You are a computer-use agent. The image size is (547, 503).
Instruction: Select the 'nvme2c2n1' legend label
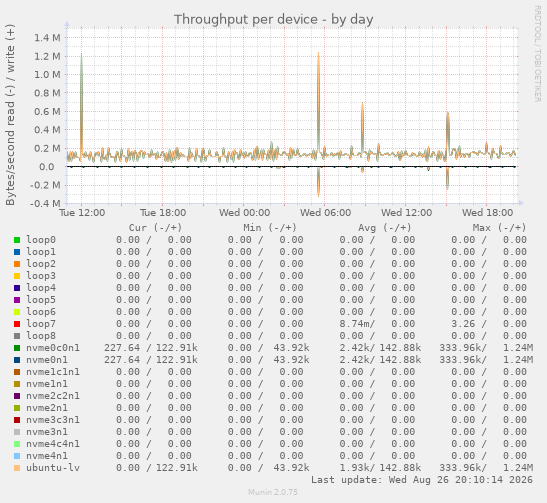tap(53, 396)
